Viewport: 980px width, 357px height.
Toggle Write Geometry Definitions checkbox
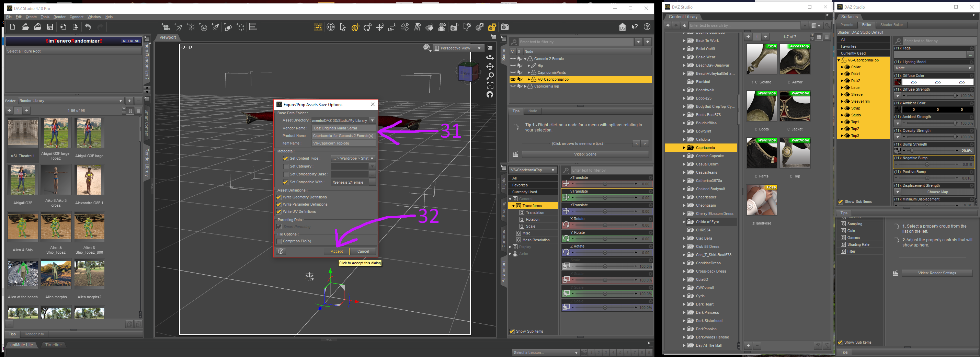pyautogui.click(x=279, y=197)
